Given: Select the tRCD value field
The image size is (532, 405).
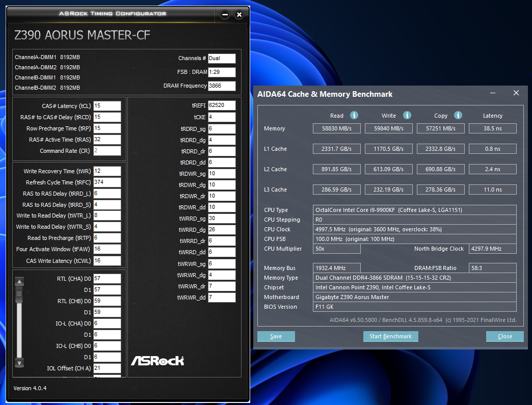Looking at the screenshot, I should click(107, 117).
